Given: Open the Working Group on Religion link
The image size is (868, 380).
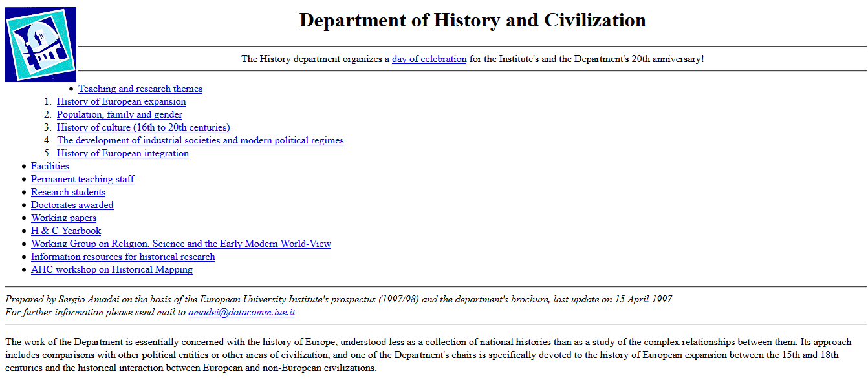Looking at the screenshot, I should [181, 244].
